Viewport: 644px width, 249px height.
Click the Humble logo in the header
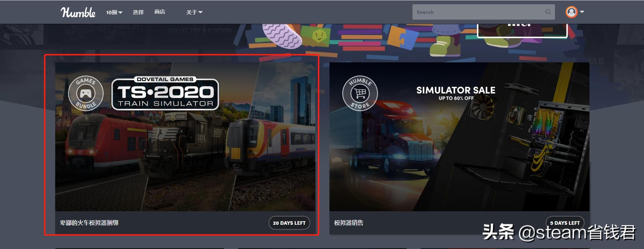pos(78,12)
